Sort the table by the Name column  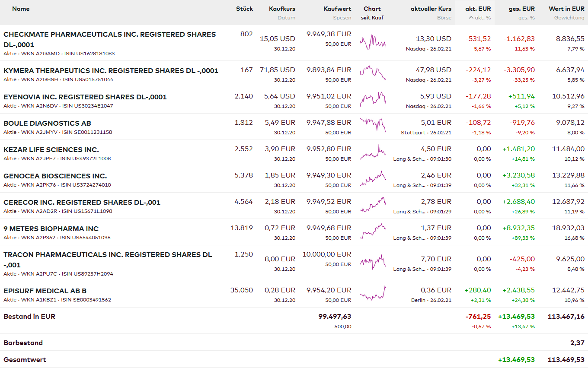click(21, 9)
